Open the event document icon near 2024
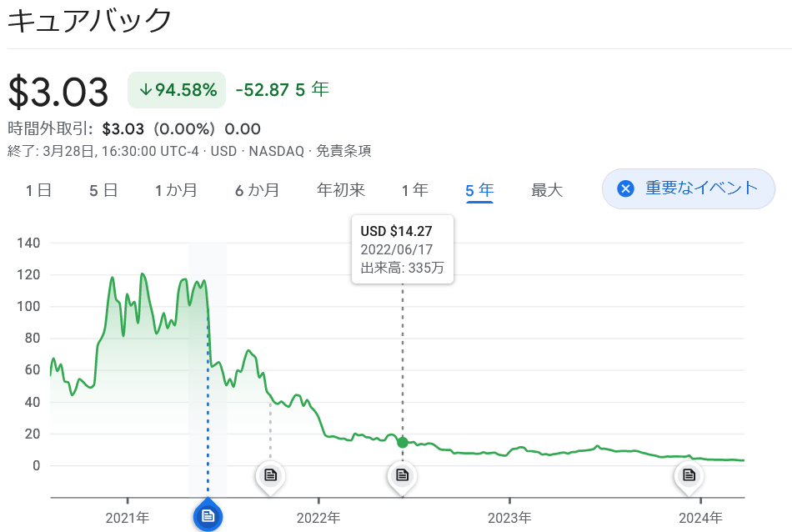The width and height of the screenshot is (792, 532). click(x=689, y=476)
